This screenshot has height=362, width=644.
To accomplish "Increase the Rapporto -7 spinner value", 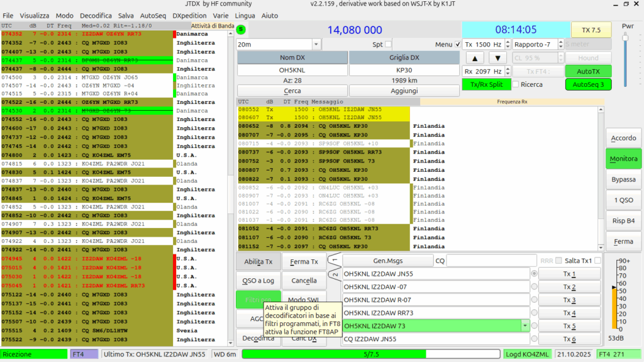I will click(x=560, y=42).
